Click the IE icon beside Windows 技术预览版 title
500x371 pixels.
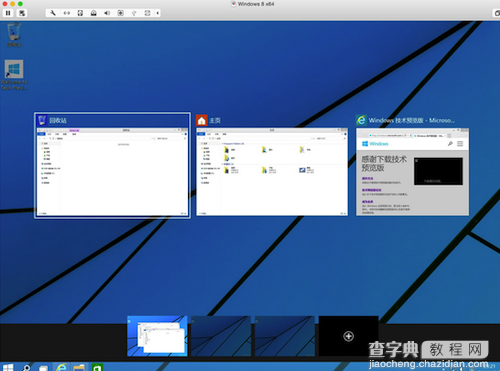(x=361, y=120)
